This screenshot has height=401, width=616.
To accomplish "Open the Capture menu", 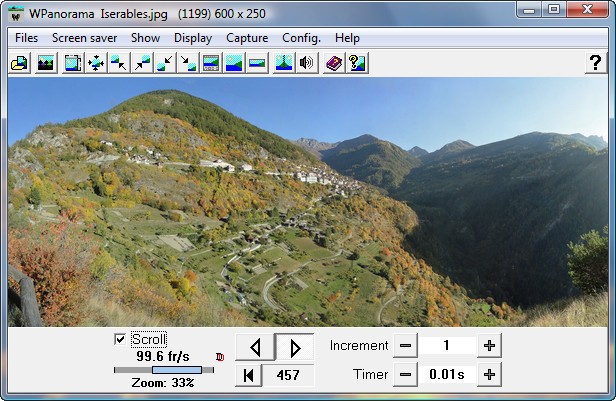I will coord(247,38).
